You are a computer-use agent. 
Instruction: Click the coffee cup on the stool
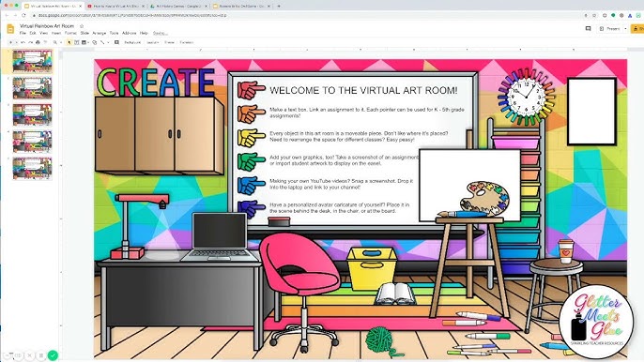(565, 250)
